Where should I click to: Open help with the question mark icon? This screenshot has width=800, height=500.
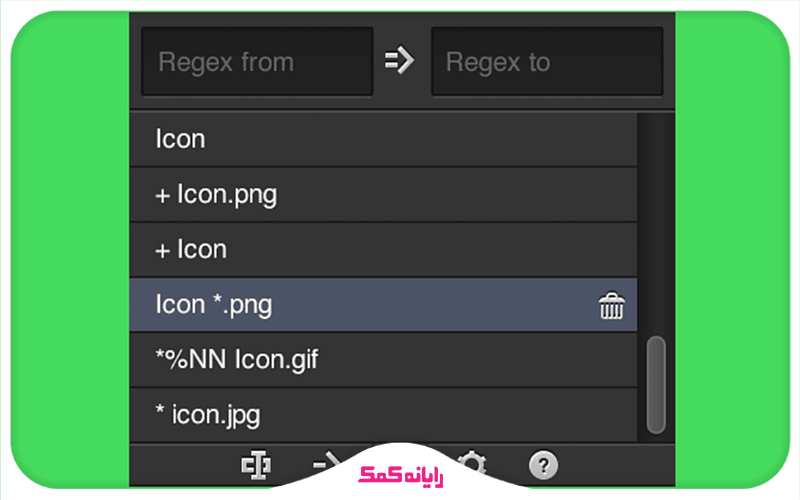point(543,465)
